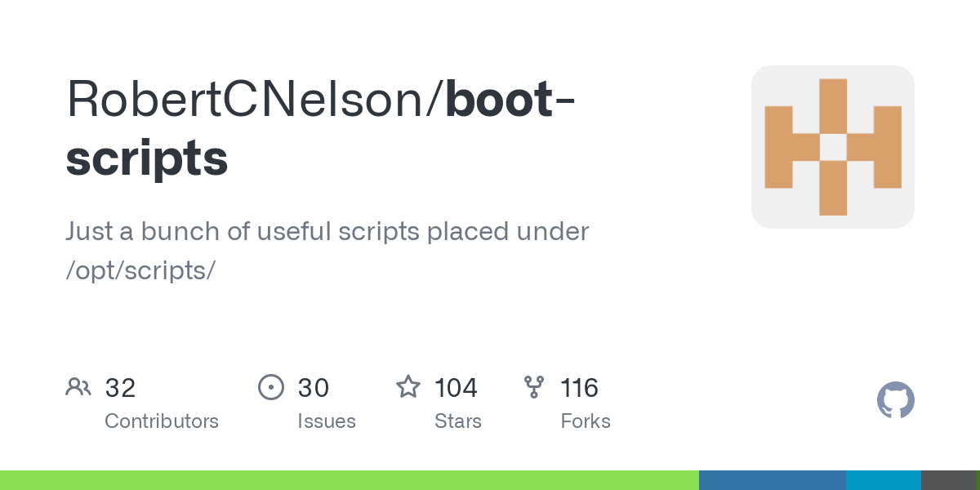Click the GitHub Octocat logo
This screenshot has height=490, width=980.
click(x=896, y=400)
